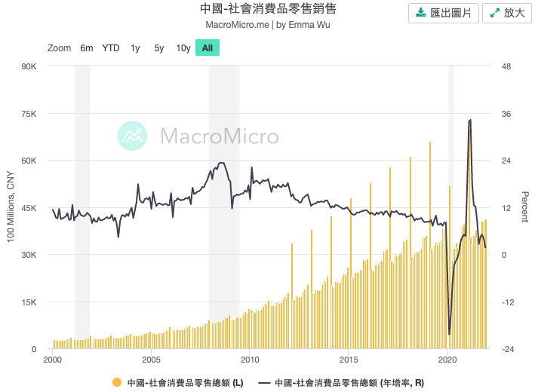Click the growth rate line's 2020 trough
Screen dimensions: 535x392
click(449, 334)
